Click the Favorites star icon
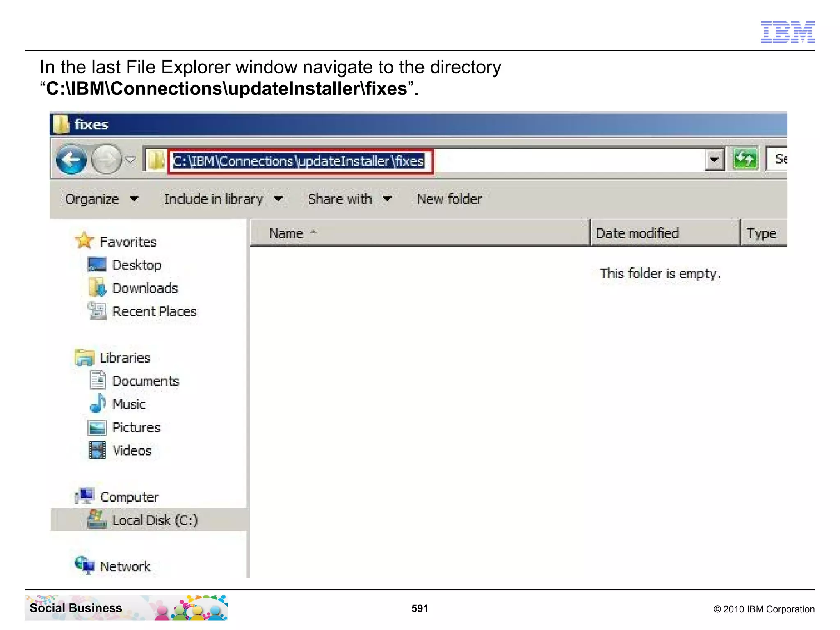The image size is (840, 630). click(84, 241)
